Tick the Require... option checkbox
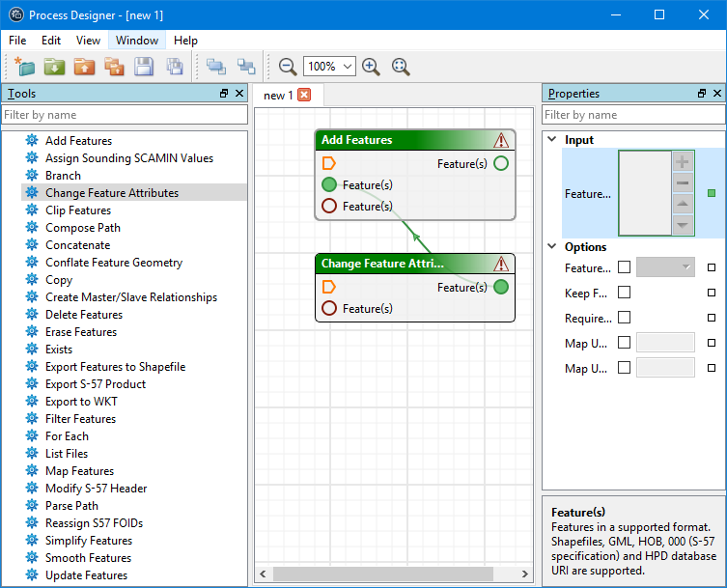727x588 pixels. (624, 318)
